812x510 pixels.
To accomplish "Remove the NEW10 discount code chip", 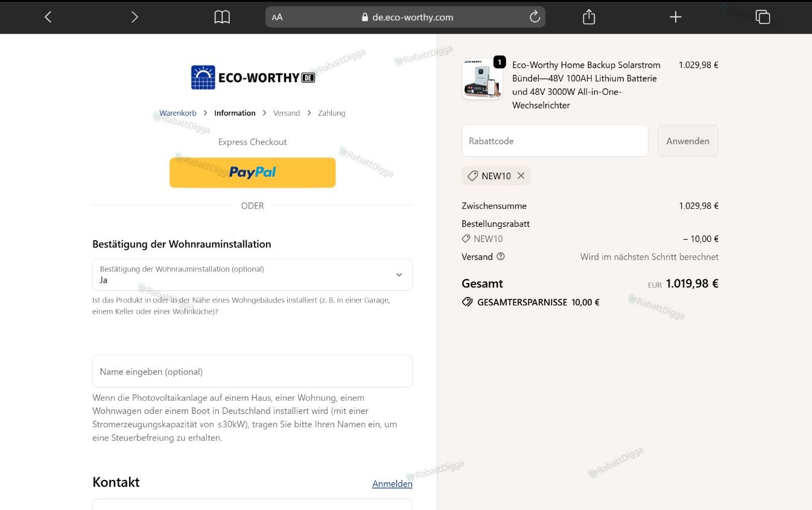I will coord(521,176).
